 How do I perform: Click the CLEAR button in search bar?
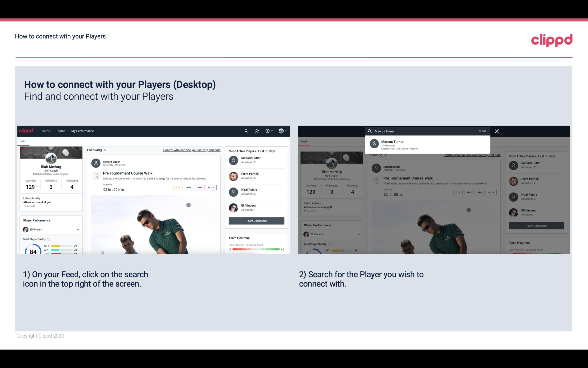(x=482, y=131)
